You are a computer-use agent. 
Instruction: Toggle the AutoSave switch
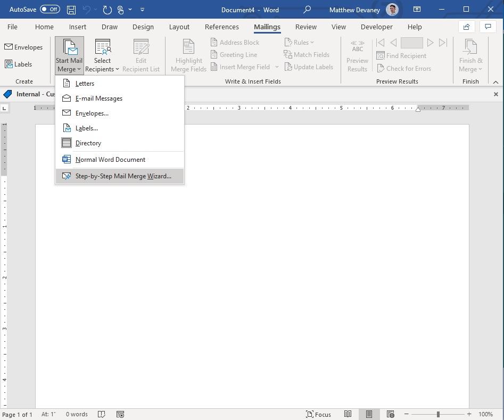point(50,10)
